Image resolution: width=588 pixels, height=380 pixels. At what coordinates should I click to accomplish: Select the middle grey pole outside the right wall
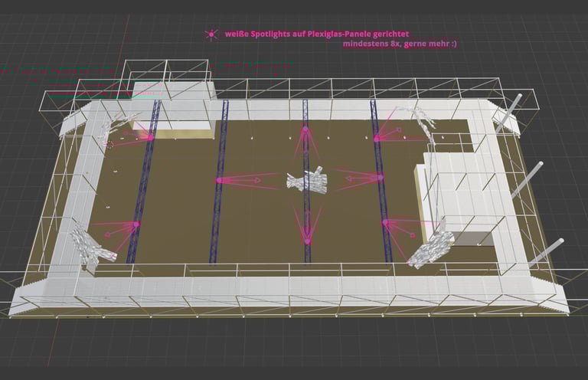pyautogui.click(x=527, y=181)
